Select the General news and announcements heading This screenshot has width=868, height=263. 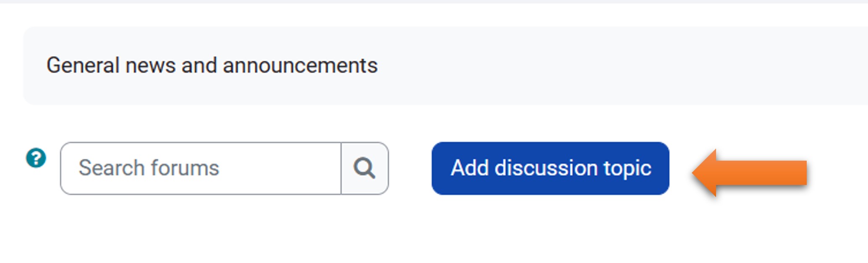pyautogui.click(x=212, y=66)
